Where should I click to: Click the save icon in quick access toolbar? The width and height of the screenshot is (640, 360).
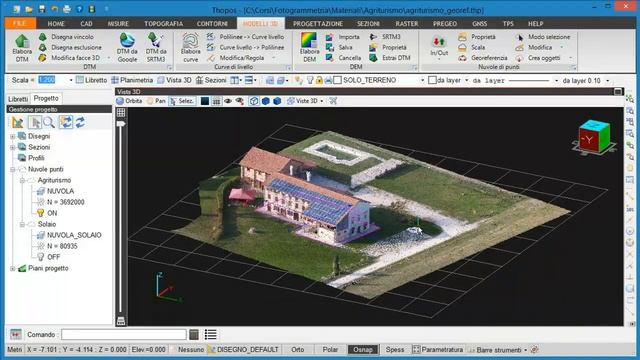pyautogui.click(x=42, y=9)
